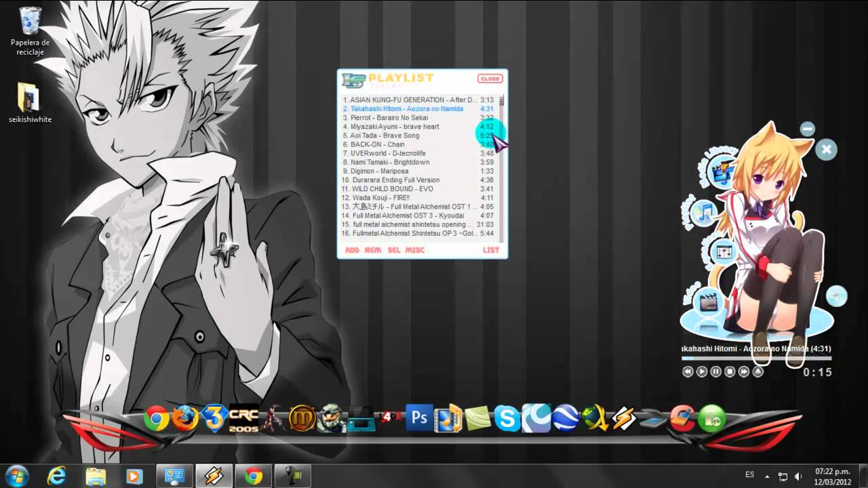Open Papelera de reciclaje on the desktop
This screenshot has height=488, width=868.
coord(31,32)
